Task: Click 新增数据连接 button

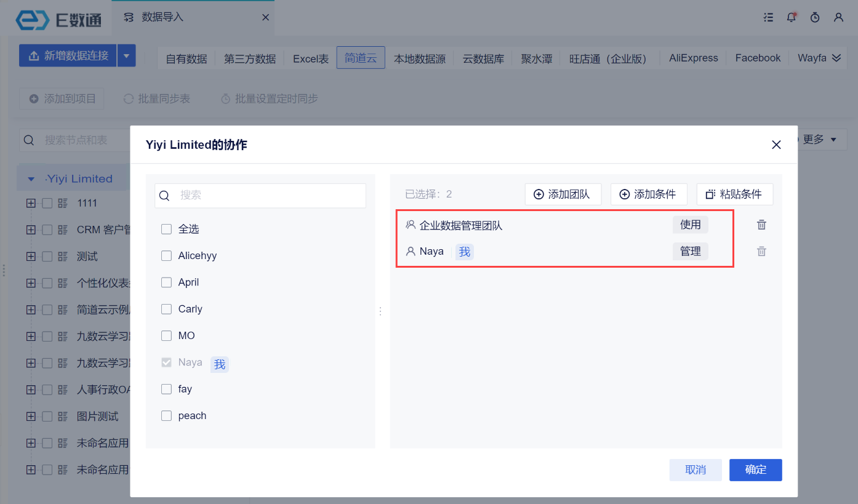Action: pos(68,55)
